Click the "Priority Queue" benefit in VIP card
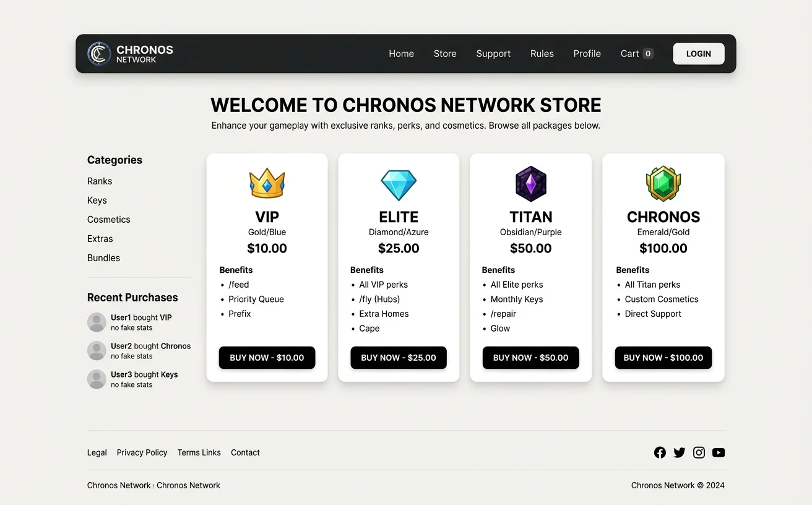 point(256,299)
